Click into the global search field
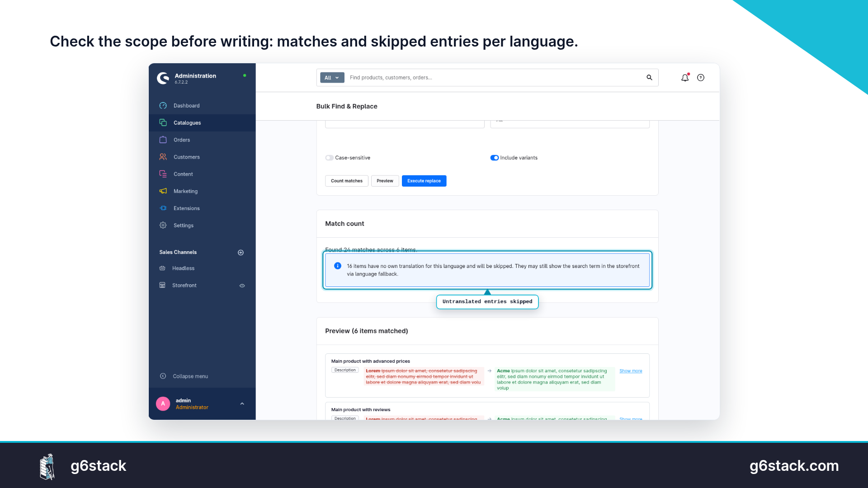The width and height of the screenshot is (868, 488). click(x=495, y=78)
